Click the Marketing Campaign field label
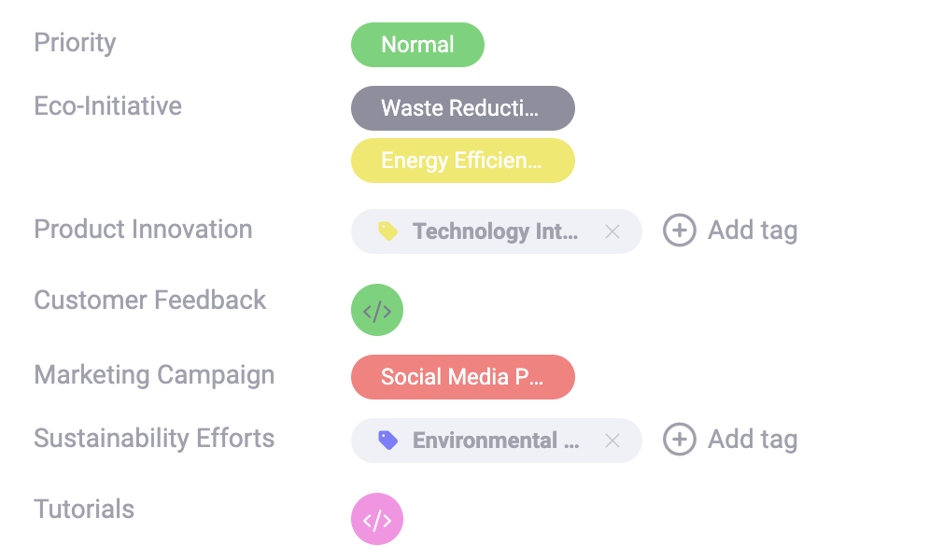Image resolution: width=943 pixels, height=560 pixels. point(154,375)
